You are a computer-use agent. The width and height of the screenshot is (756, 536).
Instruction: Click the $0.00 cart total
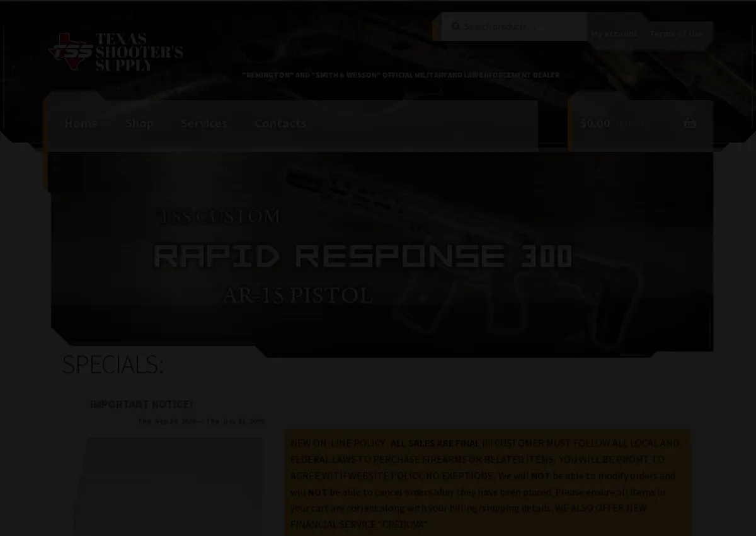coord(595,123)
